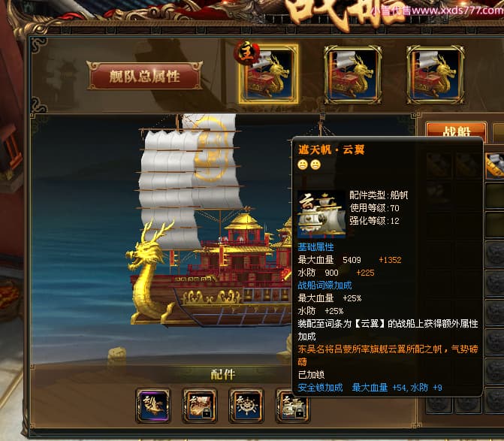This screenshot has height=441, width=504.
Task: Click the first smiley star rating icon
Action: [x=303, y=165]
